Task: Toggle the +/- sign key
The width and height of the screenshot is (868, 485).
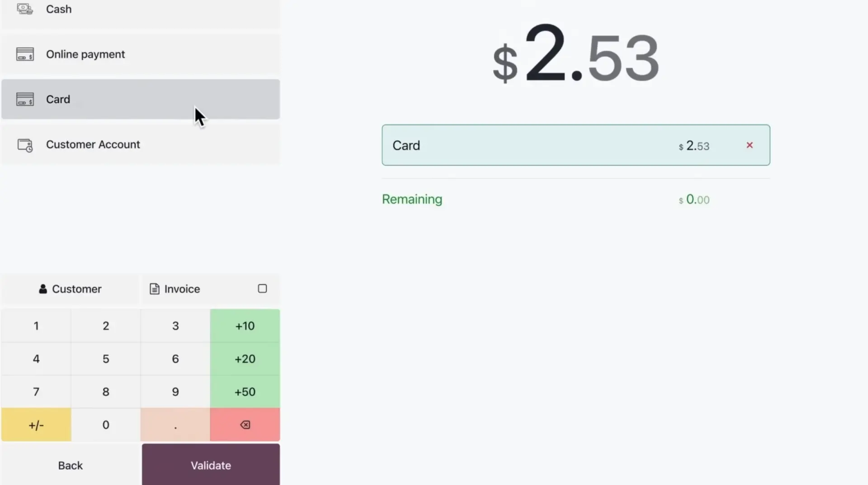Action: 36,424
